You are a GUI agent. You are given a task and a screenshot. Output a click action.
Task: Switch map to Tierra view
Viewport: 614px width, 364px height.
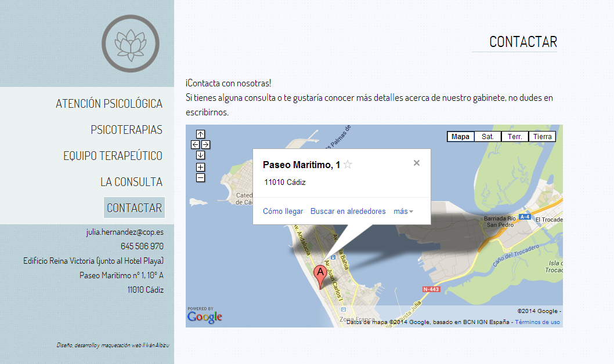point(543,136)
